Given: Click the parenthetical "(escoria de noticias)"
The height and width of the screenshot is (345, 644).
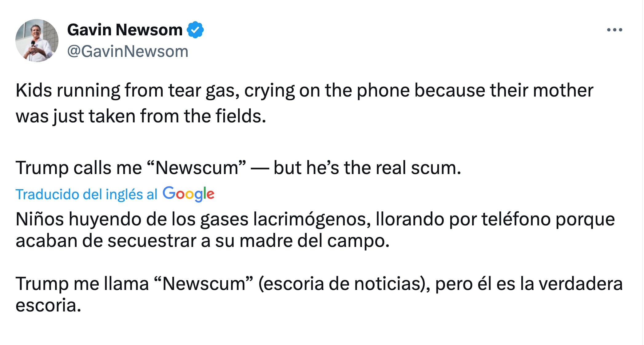Looking at the screenshot, I should tap(344, 284).
